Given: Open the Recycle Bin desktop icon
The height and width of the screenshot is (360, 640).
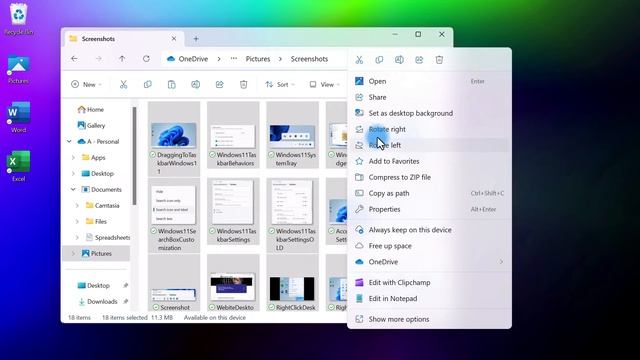Looking at the screenshot, I should click(x=19, y=19).
